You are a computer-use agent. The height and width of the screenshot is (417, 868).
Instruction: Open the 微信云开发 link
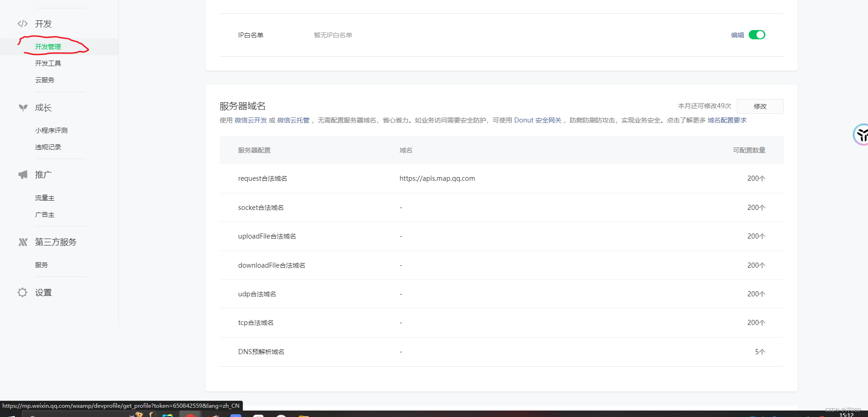pyautogui.click(x=251, y=120)
